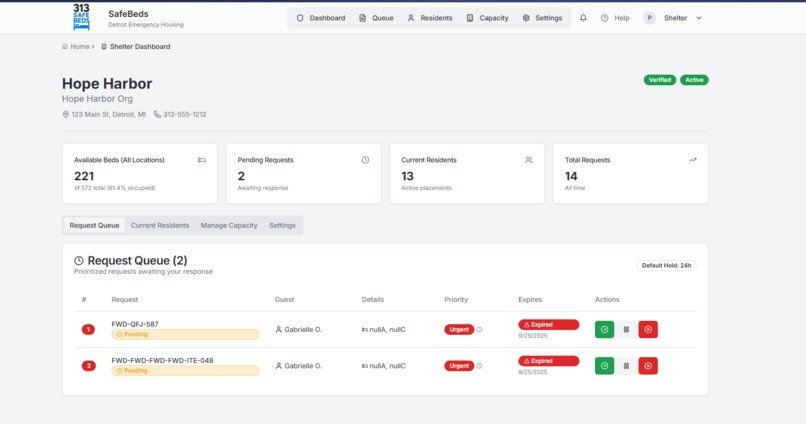This screenshot has height=424, width=806.
Task: Click guest Gabrielle O. in row 2
Action: point(298,366)
